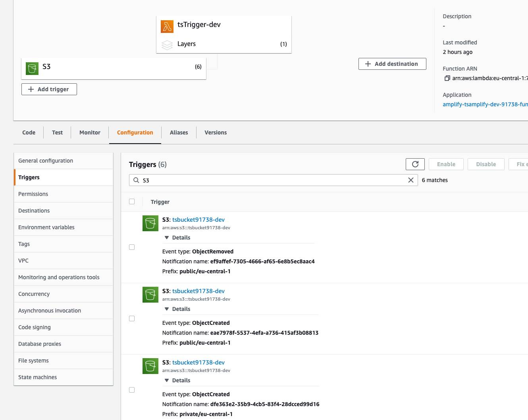Open the Test tab
The width and height of the screenshot is (528, 420).
click(x=57, y=132)
